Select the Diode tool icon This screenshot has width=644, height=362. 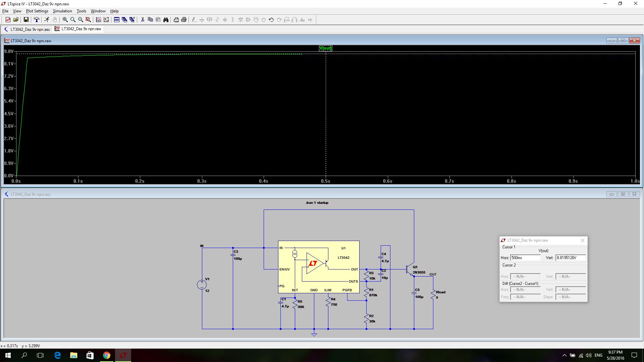click(x=240, y=20)
